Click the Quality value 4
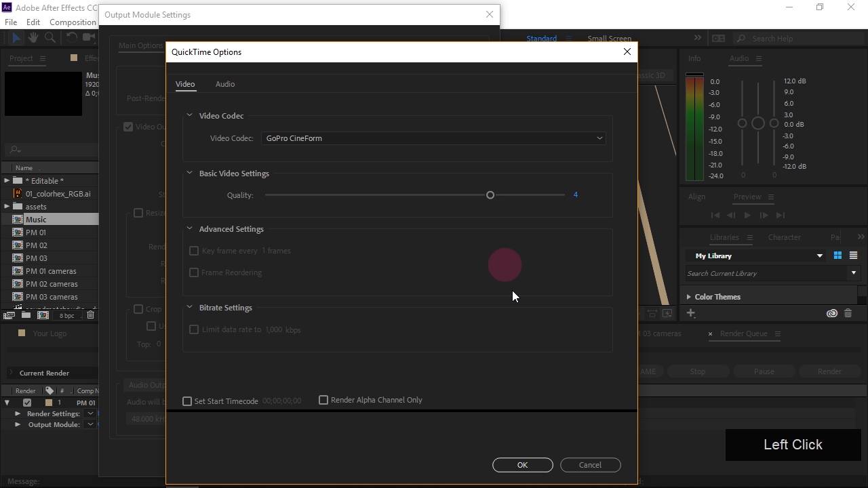Image resolution: width=868 pixels, height=488 pixels. tap(575, 195)
